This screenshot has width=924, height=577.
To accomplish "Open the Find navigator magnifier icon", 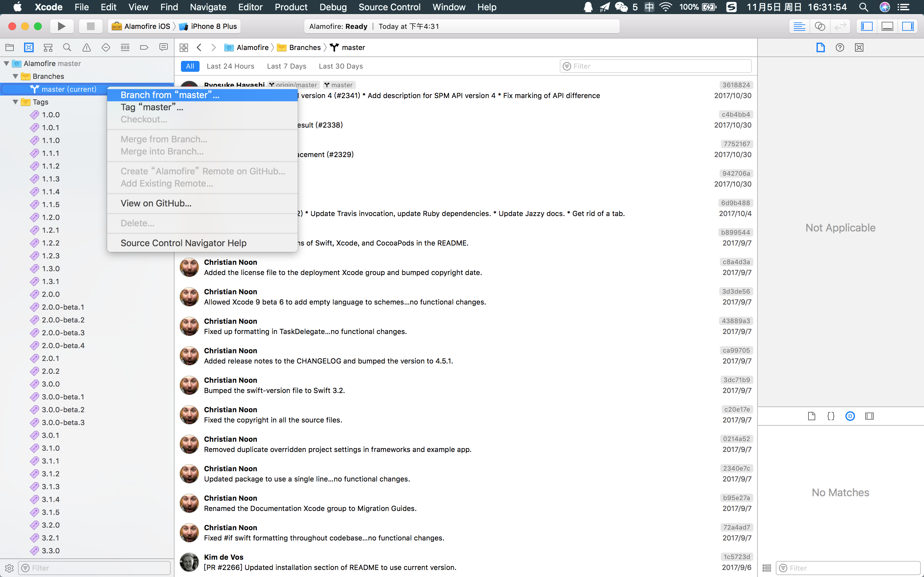I will (67, 47).
